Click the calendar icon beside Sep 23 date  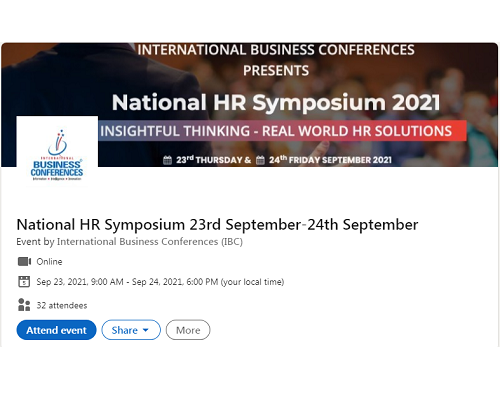[24, 282]
